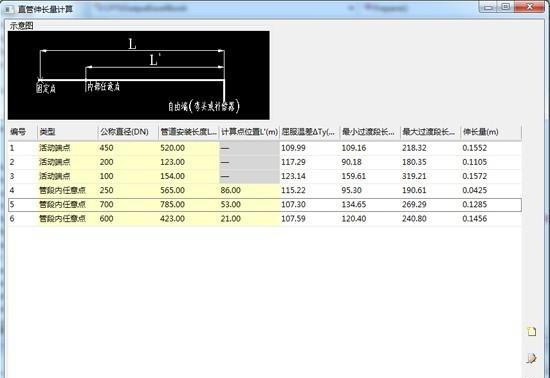The width and height of the screenshot is (550, 378).
Task: Click the window app icon in title bar
Action: click(9, 9)
